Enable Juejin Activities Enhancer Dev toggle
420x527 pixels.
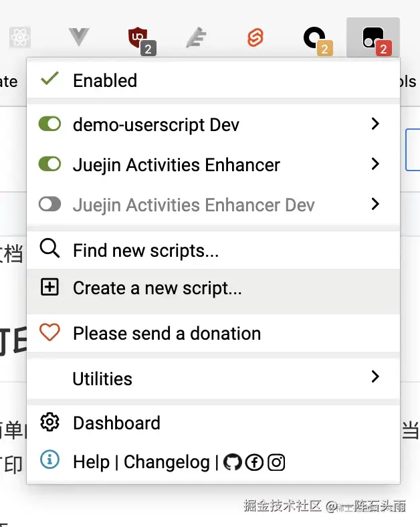pos(49,205)
